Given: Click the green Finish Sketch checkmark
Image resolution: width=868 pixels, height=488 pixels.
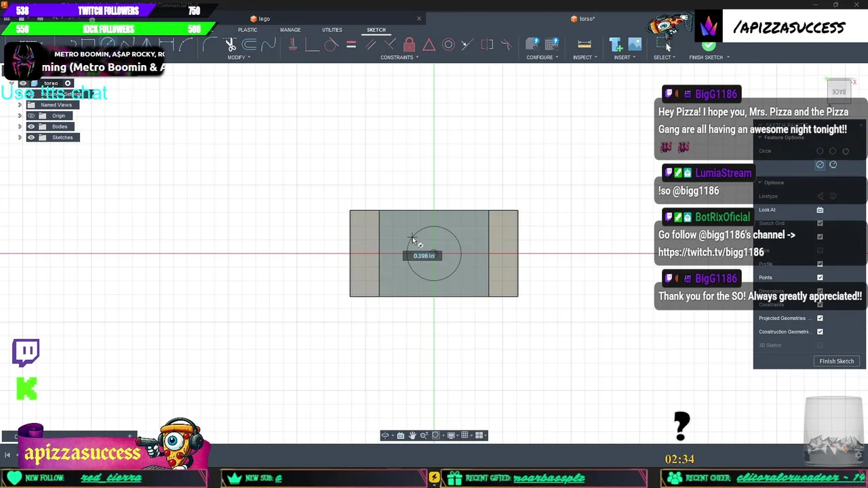Looking at the screenshot, I should (x=709, y=45).
